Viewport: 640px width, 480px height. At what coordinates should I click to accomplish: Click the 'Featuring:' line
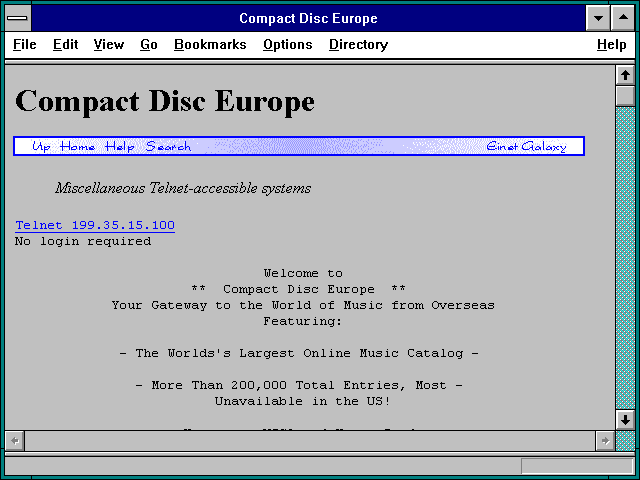click(302, 321)
